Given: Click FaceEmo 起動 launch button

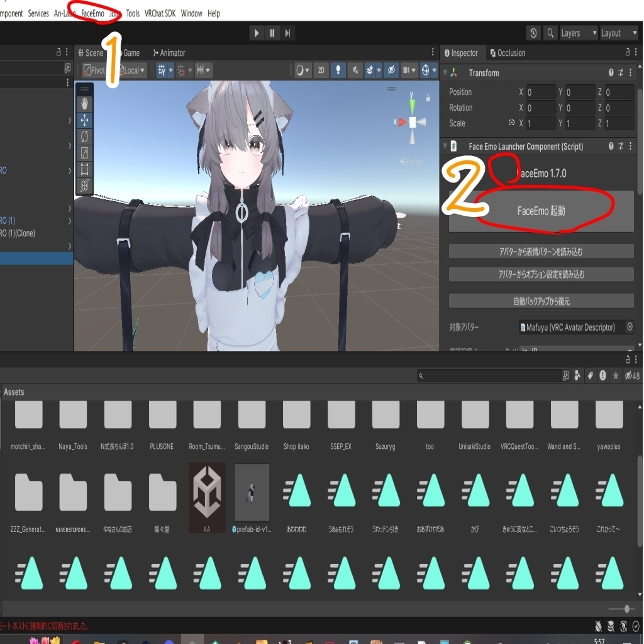Looking at the screenshot, I should [541, 211].
